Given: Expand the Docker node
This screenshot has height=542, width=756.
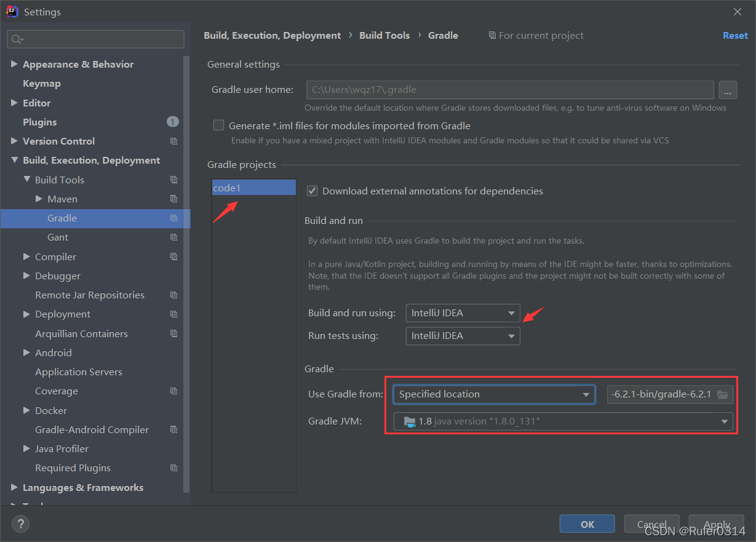Looking at the screenshot, I should pos(26,410).
